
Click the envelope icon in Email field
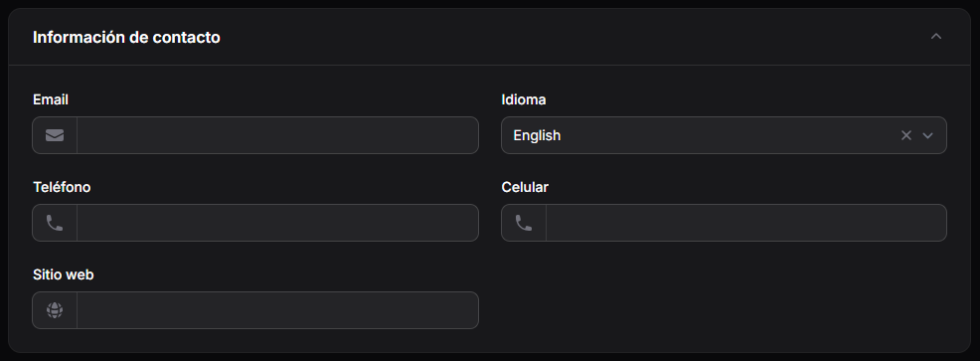pyautogui.click(x=55, y=135)
